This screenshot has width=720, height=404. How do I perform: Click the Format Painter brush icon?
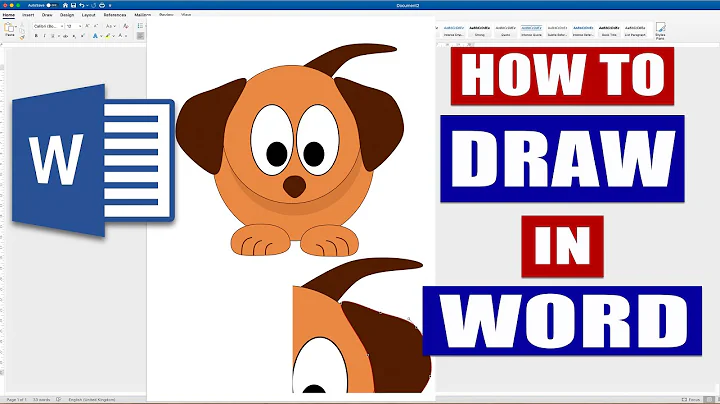(22, 38)
